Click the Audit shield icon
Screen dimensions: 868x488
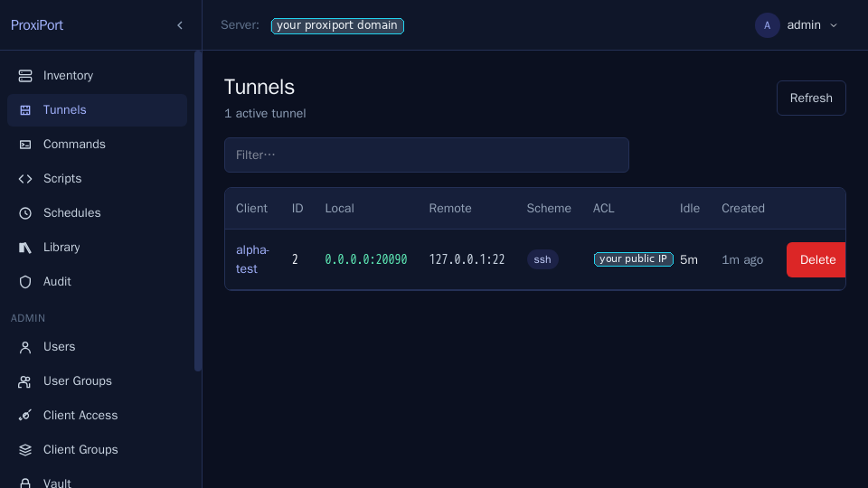click(25, 282)
